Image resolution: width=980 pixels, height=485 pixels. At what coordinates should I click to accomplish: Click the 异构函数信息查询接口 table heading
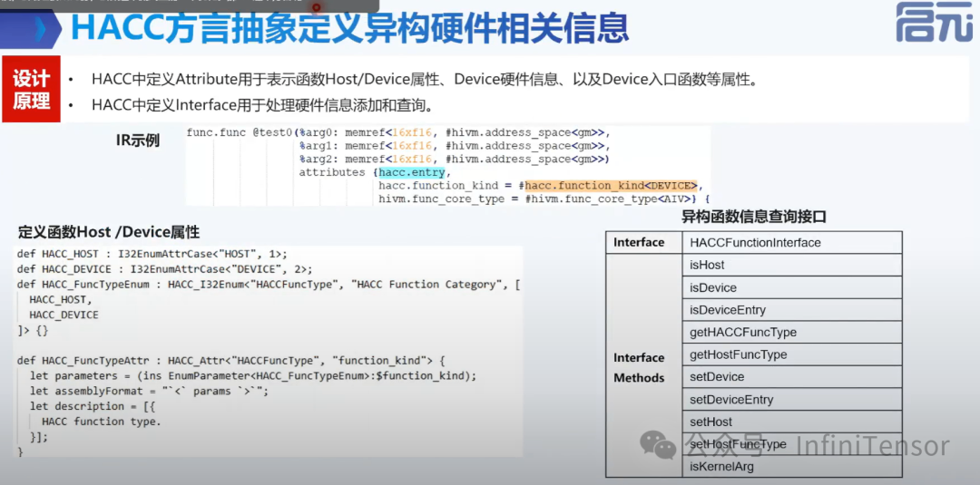[754, 218]
